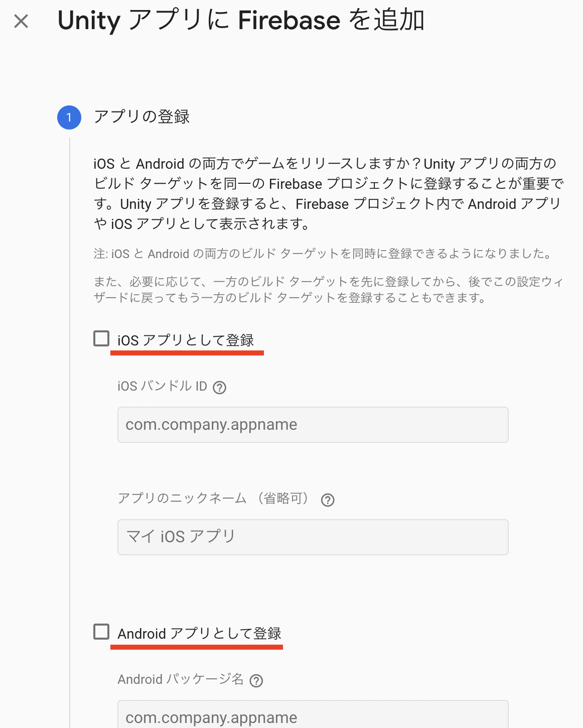Click the blue step 1 badge
This screenshot has width=583, height=728.
[x=69, y=117]
